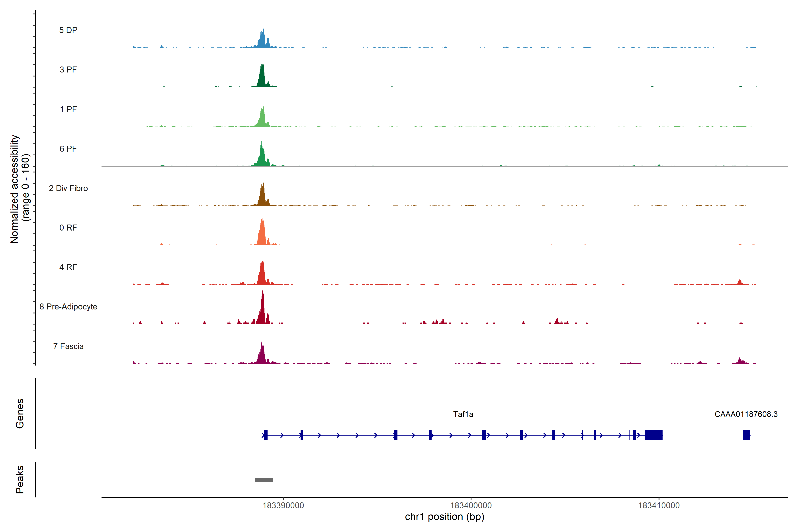The height and width of the screenshot is (532, 798).
Task: Click the gray peak bar in Peaks track
Action: coord(264,480)
